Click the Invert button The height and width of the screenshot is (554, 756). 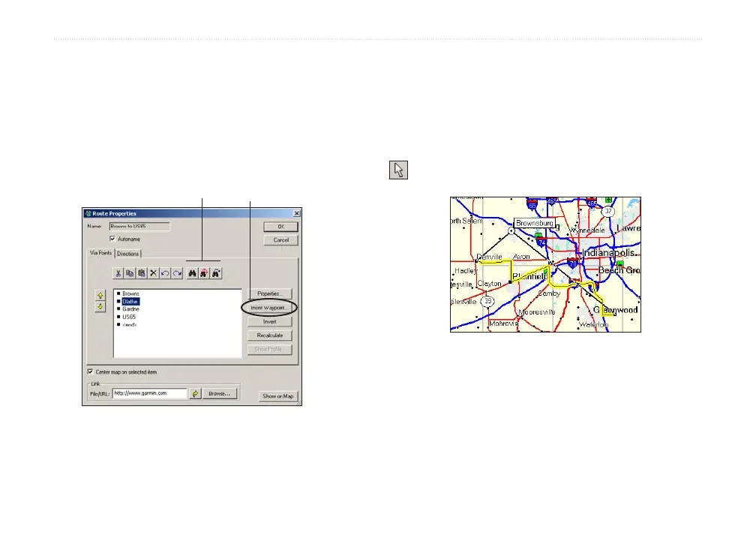coord(270,321)
